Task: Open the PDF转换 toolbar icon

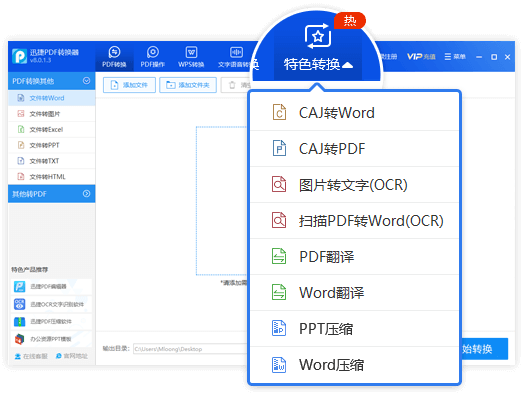Action: (114, 52)
